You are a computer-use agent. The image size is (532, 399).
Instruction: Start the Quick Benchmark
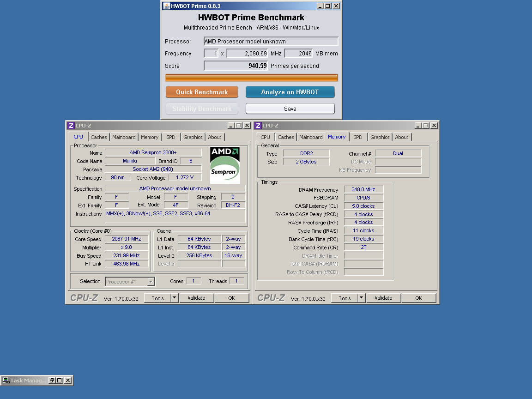pos(202,92)
